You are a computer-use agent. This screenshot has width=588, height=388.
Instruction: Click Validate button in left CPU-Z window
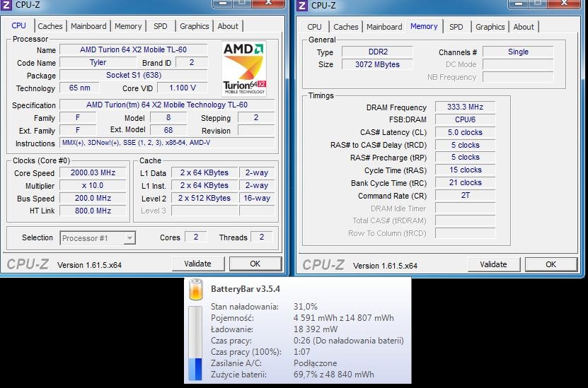click(197, 264)
